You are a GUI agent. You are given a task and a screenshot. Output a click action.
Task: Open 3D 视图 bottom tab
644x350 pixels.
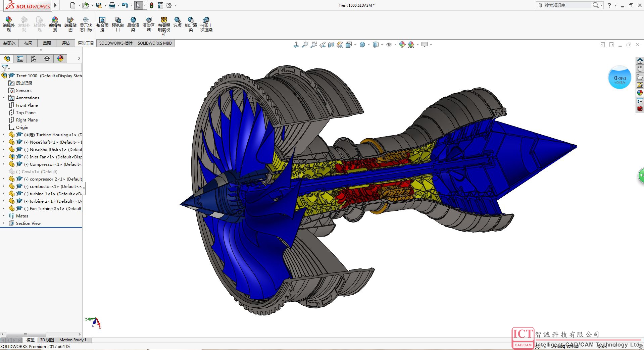tap(47, 340)
